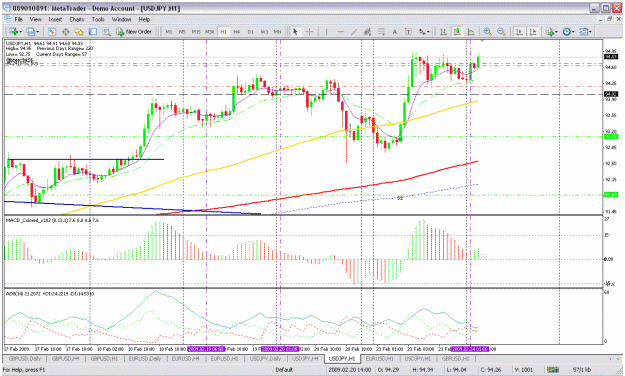Click the MACD_Colored indicator label
The image size is (625, 376).
tap(53, 220)
